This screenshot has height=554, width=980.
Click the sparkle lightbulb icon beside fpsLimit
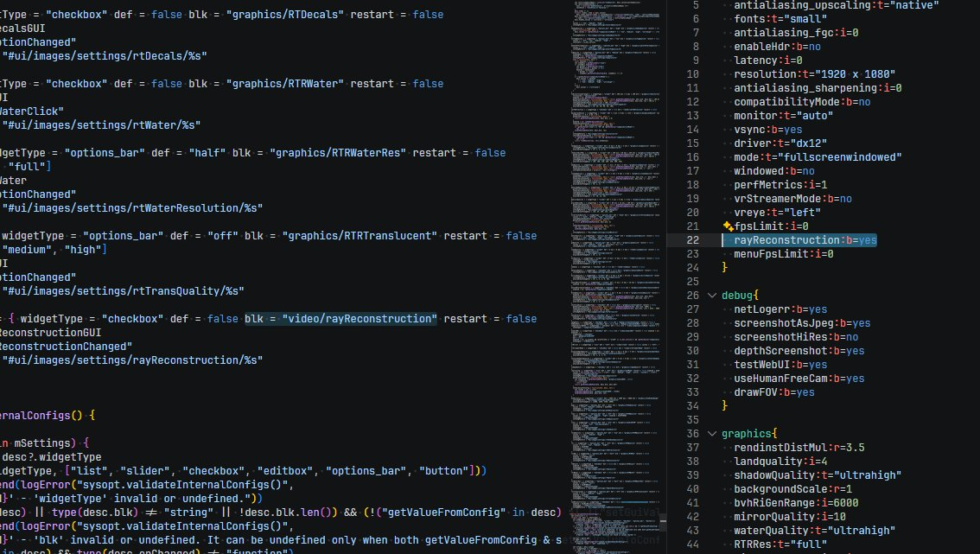coord(728,226)
